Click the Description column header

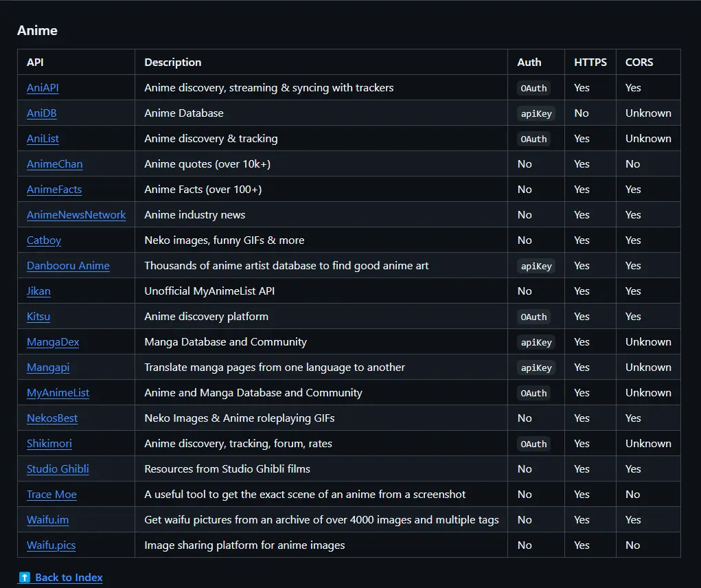pyautogui.click(x=172, y=62)
